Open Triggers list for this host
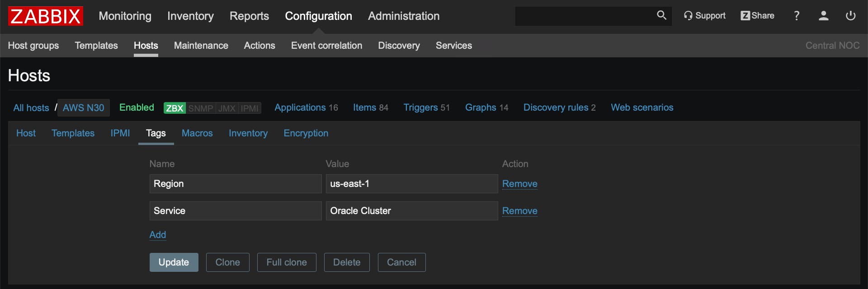 pos(420,107)
